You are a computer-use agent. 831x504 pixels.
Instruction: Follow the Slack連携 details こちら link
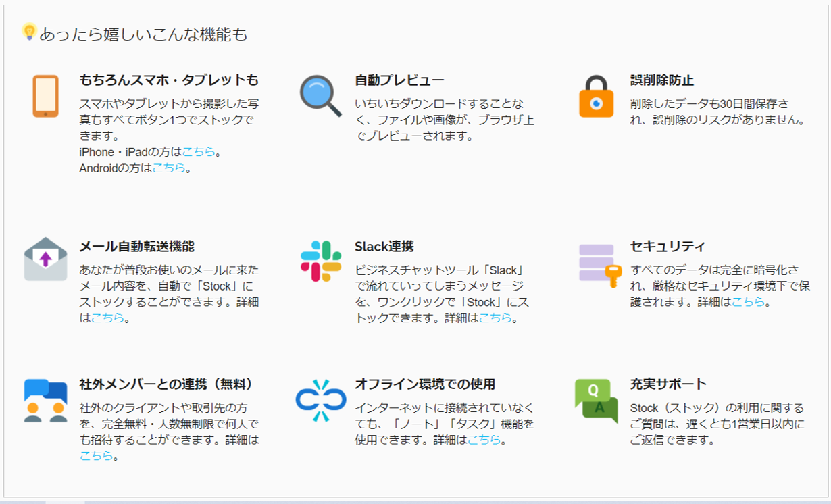point(495,318)
